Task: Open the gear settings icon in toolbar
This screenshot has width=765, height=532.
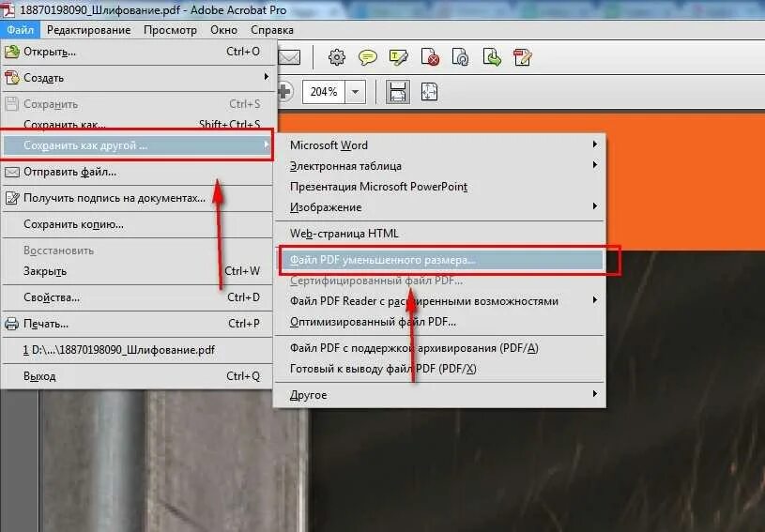Action: coord(337,57)
